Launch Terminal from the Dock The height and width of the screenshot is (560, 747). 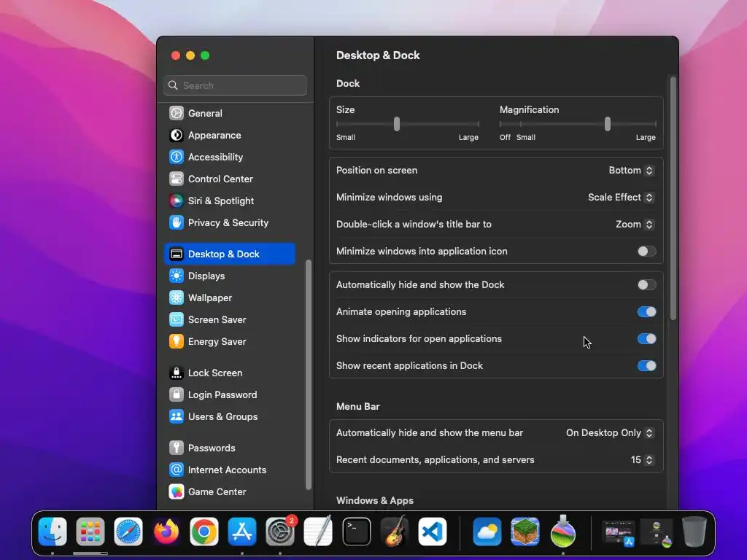point(356,532)
